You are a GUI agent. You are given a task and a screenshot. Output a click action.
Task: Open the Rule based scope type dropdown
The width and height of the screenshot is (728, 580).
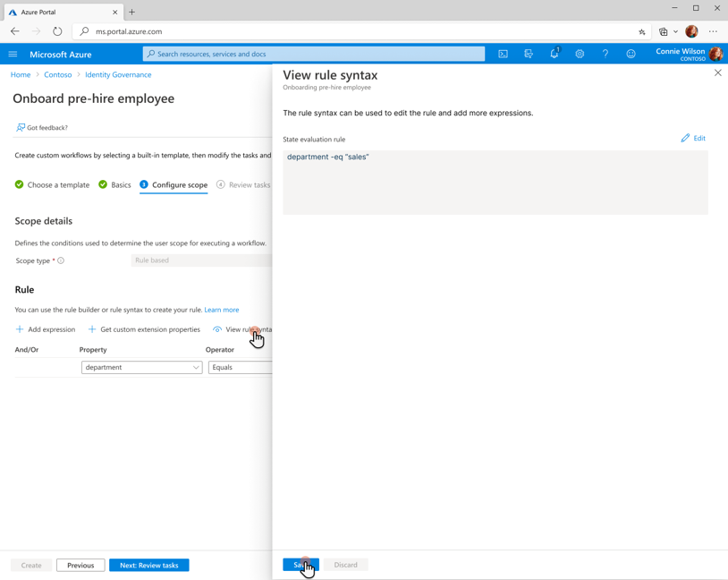click(x=201, y=260)
